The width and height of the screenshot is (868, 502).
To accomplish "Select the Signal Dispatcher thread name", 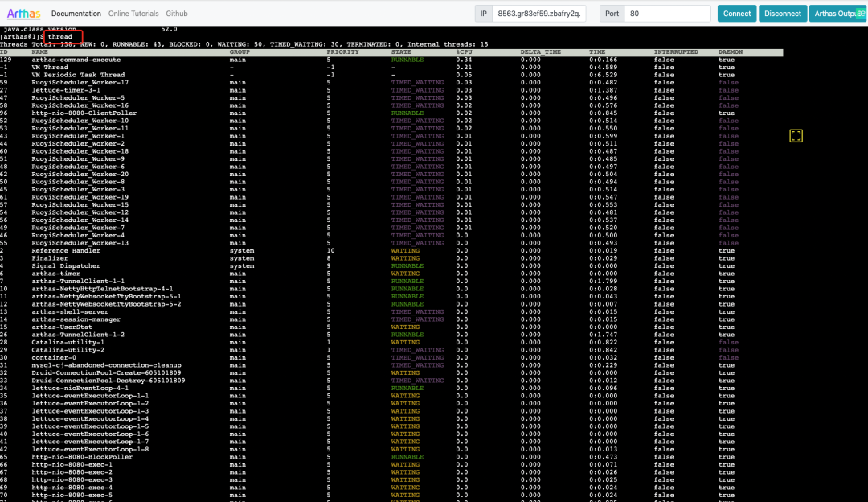I will pyautogui.click(x=66, y=266).
